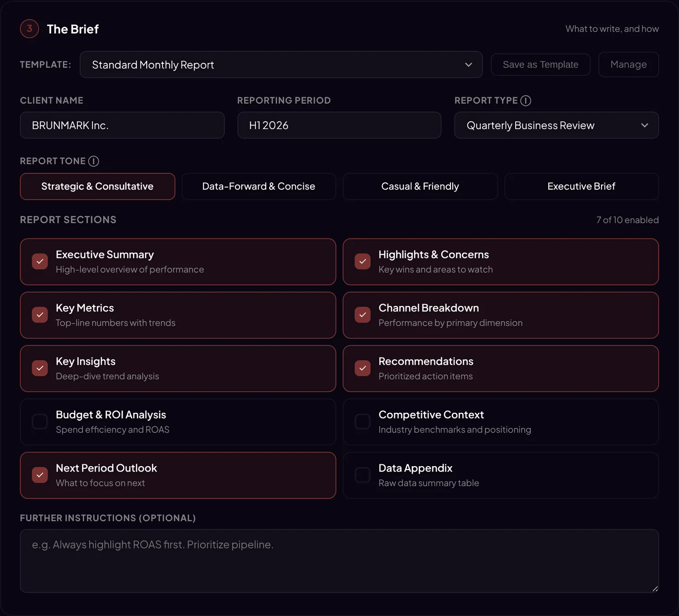Click the 'What to write, and how' subtitle
This screenshot has width=679, height=616.
[612, 29]
